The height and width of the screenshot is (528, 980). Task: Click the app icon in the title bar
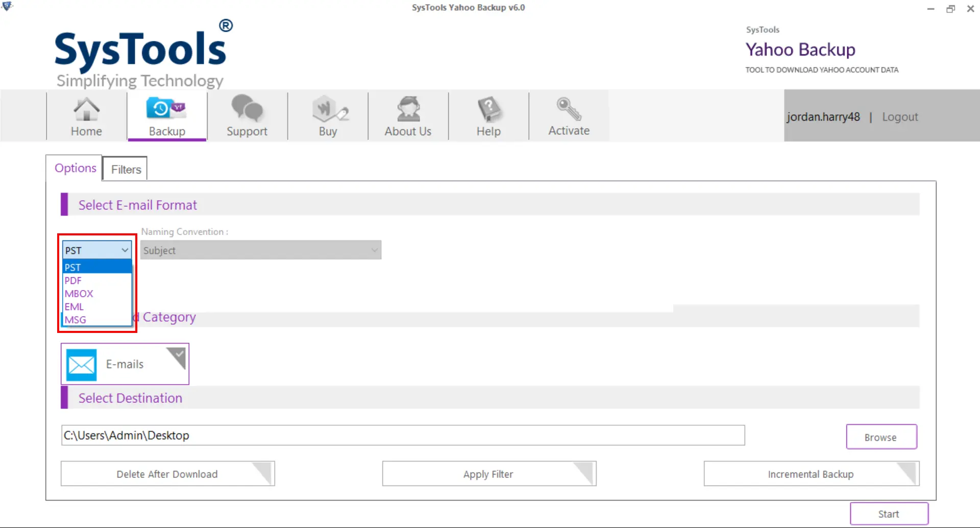(x=7, y=7)
